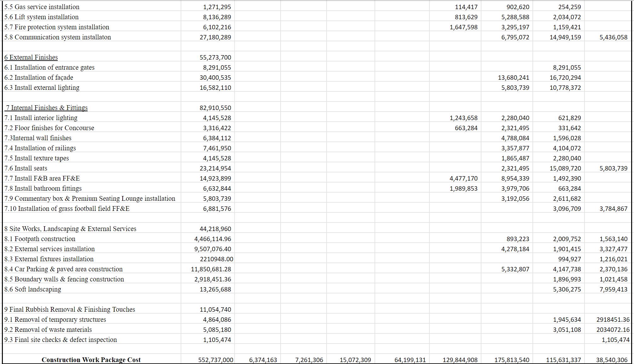Click 9.3 Final site checks & defect inspection

(x=61, y=340)
